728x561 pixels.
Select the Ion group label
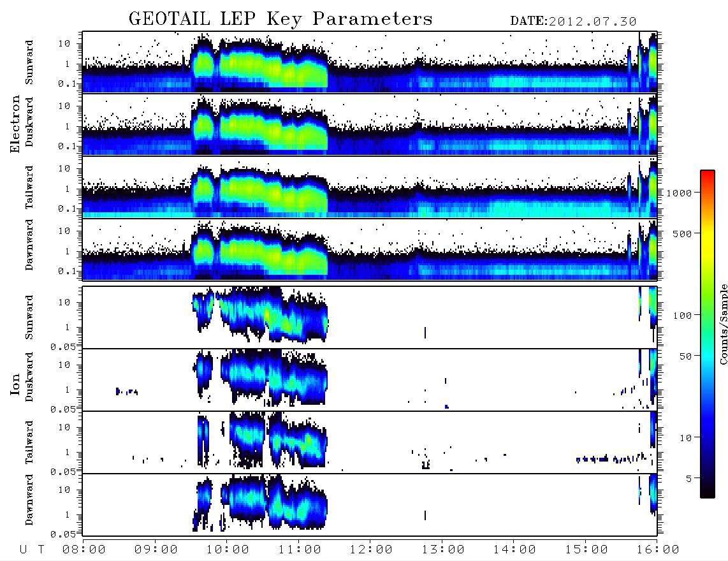click(15, 384)
